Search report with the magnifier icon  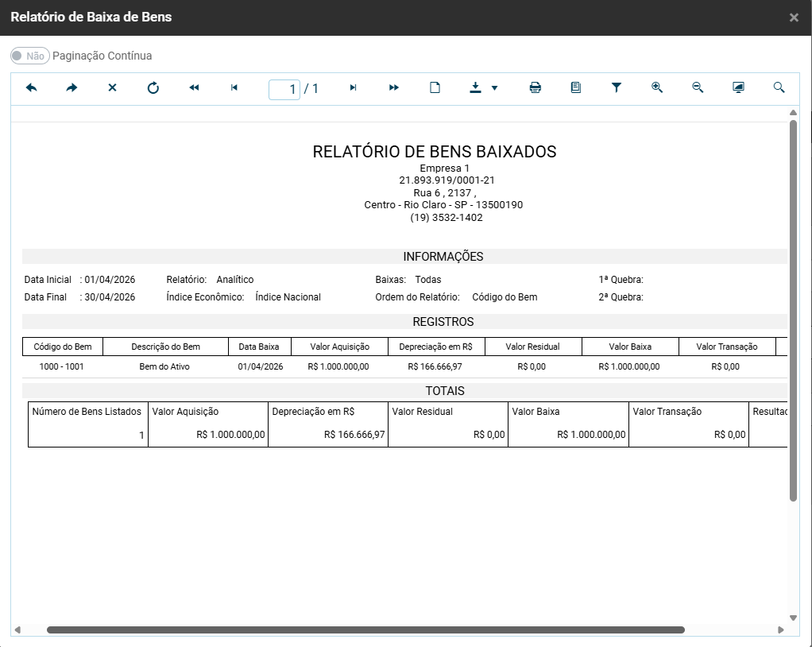pyautogui.click(x=779, y=88)
